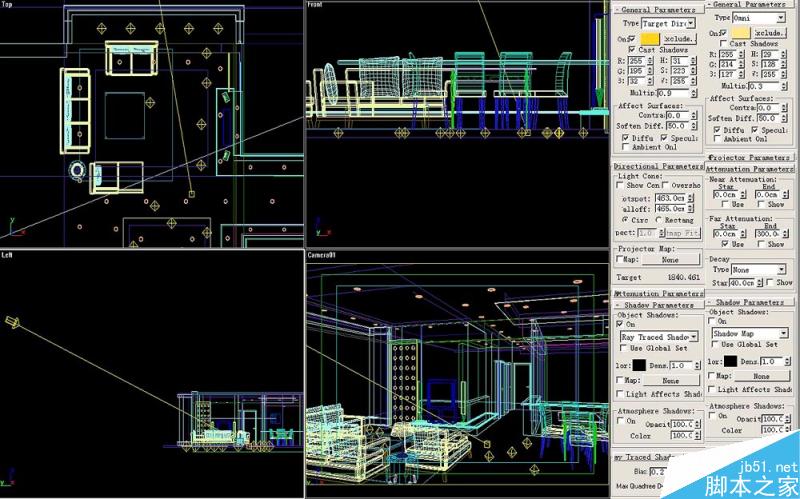The width and height of the screenshot is (800, 499).
Task: Select Rectangle light cone shape
Action: (659, 220)
